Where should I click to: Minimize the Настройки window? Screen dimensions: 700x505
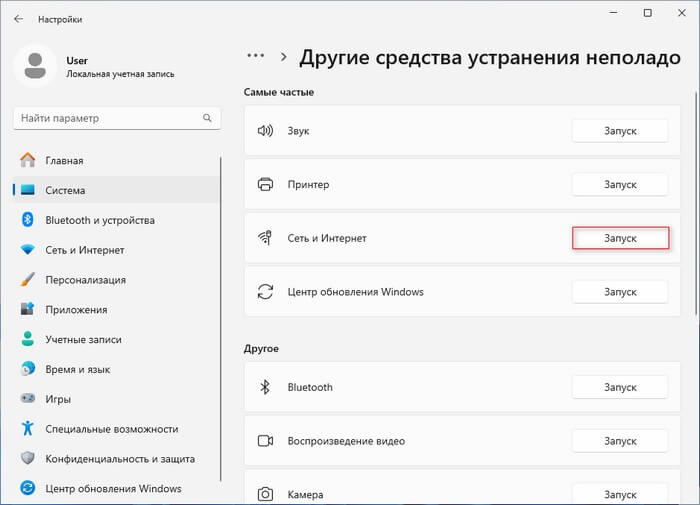point(614,13)
